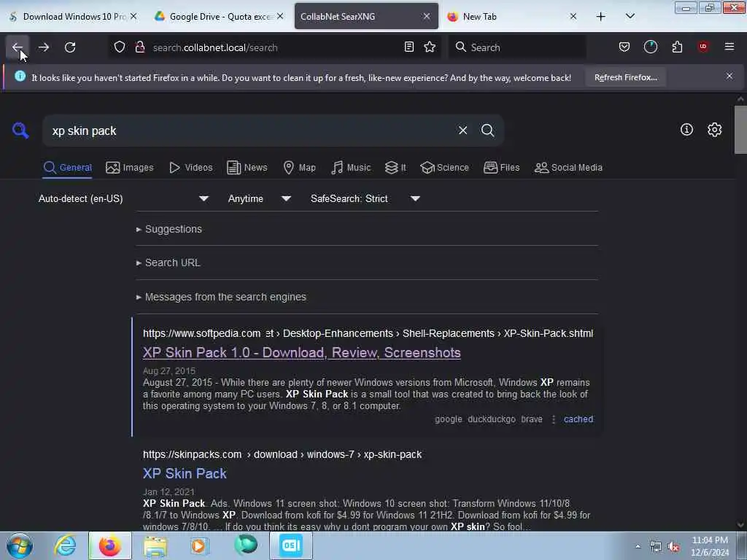This screenshot has width=747, height=560.
Task: Close the Google Drive tab
Action: [x=280, y=17]
